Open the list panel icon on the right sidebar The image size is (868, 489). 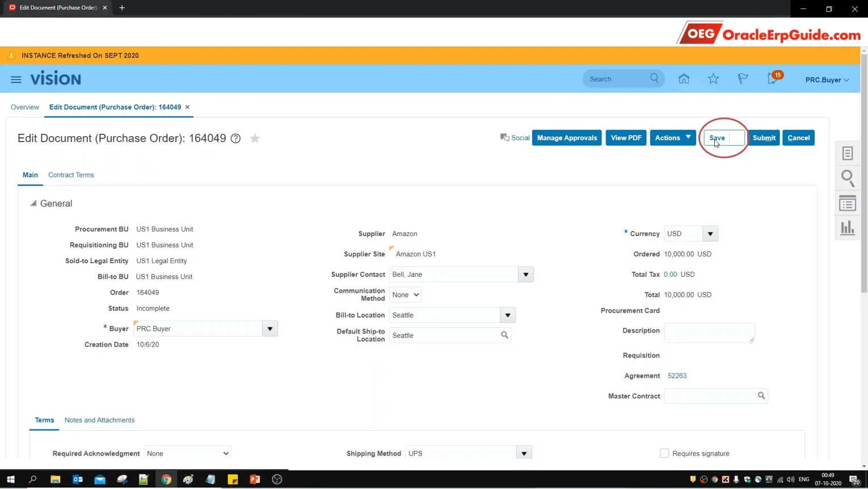848,203
